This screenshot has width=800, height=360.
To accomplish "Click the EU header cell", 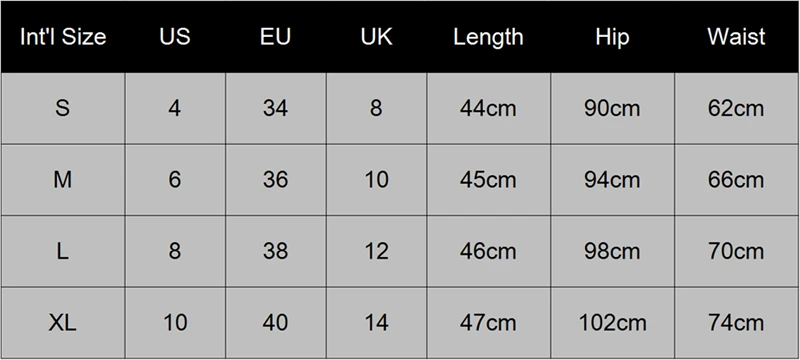I will (276, 37).
